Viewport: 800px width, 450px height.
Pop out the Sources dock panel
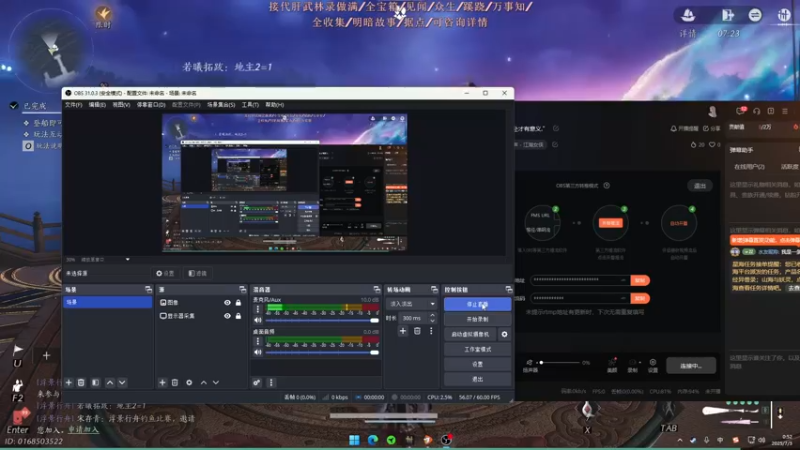pos(242,289)
